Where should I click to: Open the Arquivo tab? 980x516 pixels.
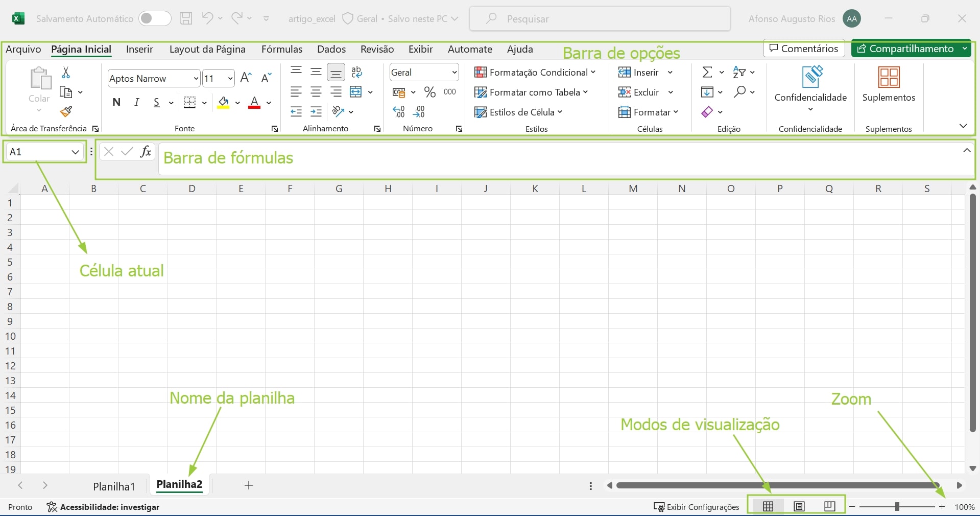[23, 49]
